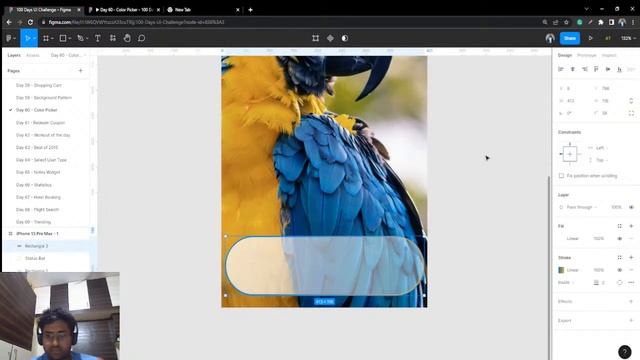The width and height of the screenshot is (640, 360).
Task: Add a new page
Action: (x=80, y=71)
